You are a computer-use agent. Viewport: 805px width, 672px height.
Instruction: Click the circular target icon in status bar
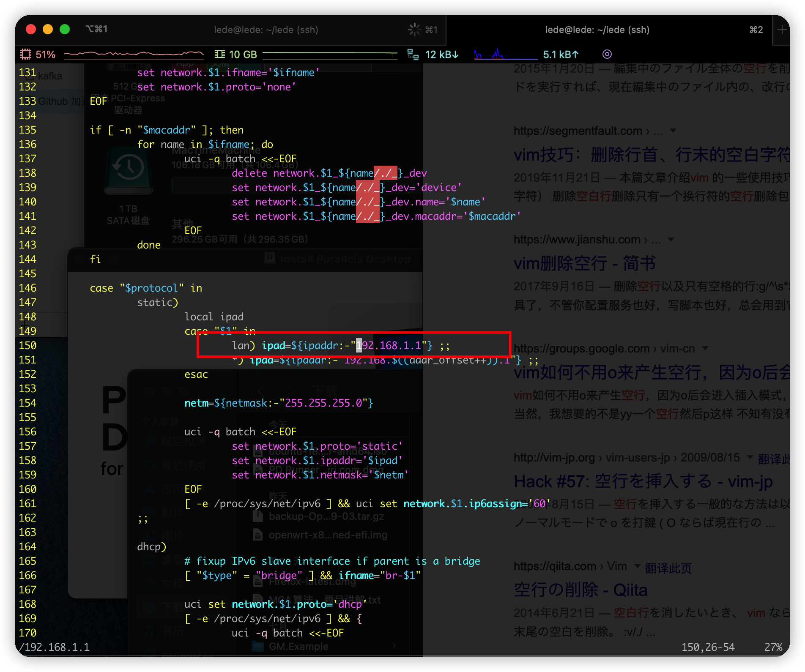(x=607, y=54)
